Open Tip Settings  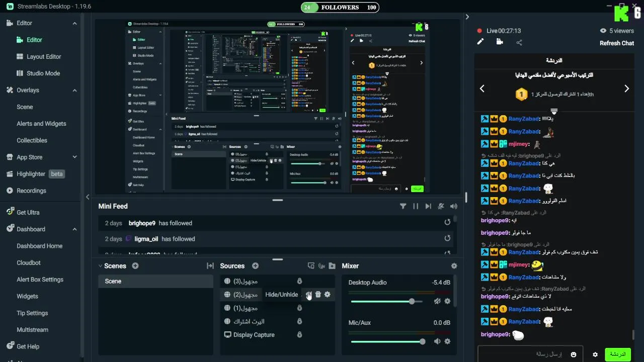pos(32,313)
